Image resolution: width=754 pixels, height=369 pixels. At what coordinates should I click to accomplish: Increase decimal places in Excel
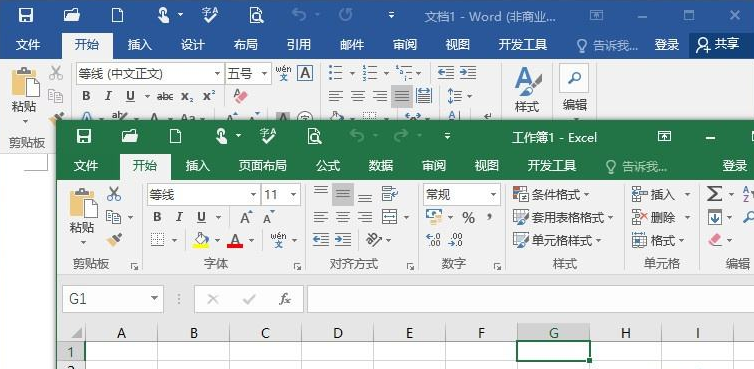pyautogui.click(x=433, y=240)
